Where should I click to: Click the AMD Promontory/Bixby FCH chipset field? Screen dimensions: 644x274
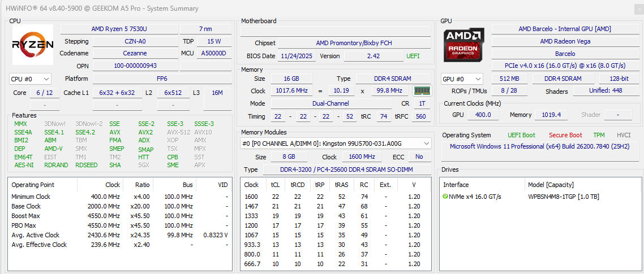pos(354,43)
